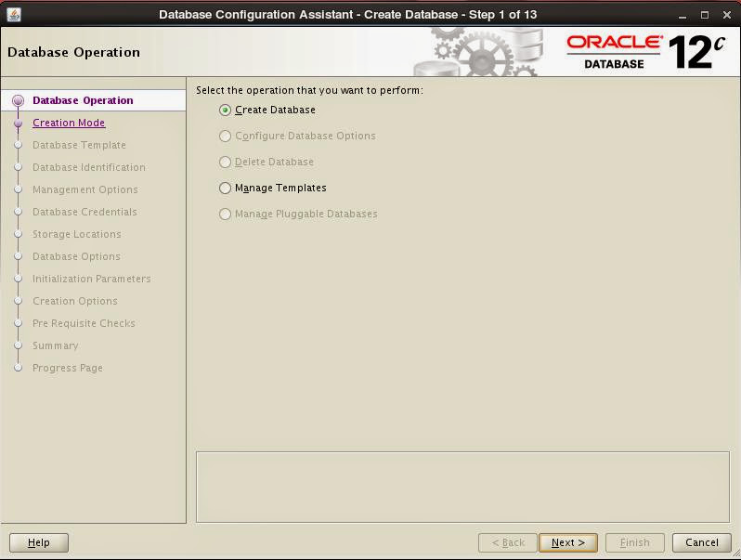Minimize the Database Configuration Assistant window
Viewport: 741px width, 560px height.
(682, 15)
